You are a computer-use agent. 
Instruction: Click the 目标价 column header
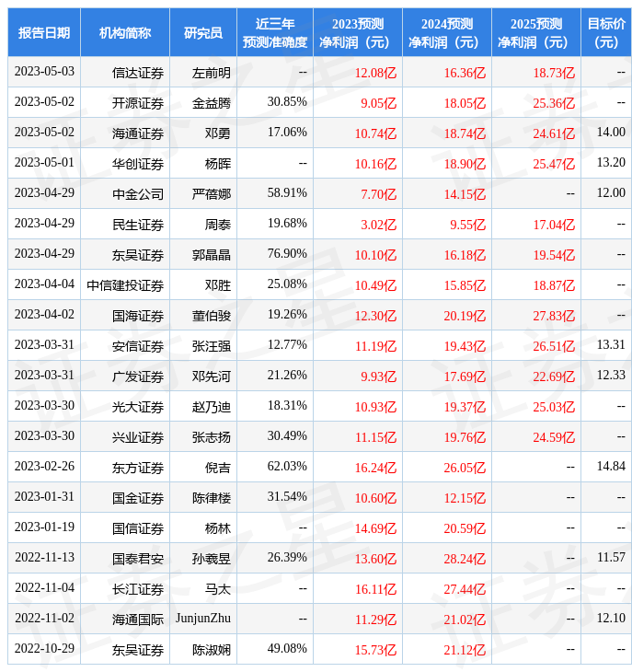[606, 32]
